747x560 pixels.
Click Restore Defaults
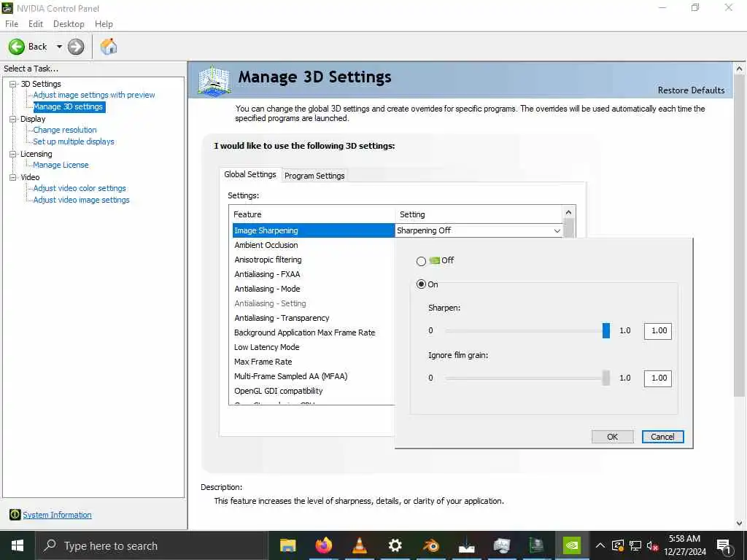691,90
